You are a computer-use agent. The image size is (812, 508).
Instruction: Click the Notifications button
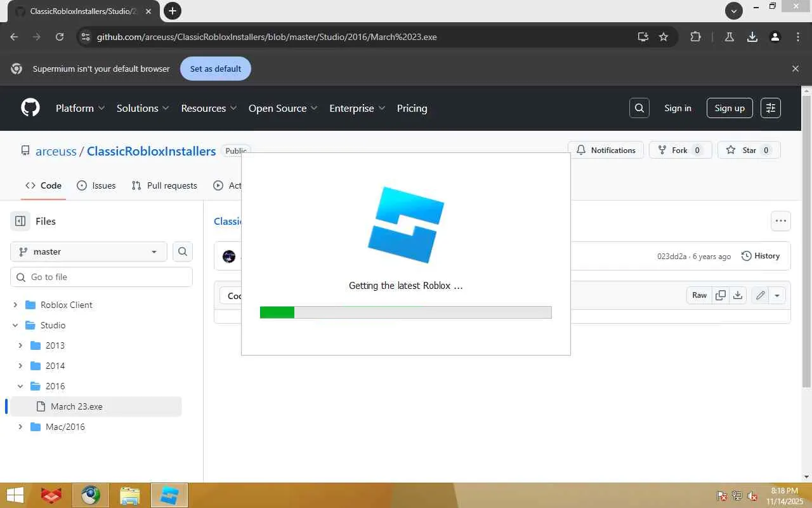[606, 150]
